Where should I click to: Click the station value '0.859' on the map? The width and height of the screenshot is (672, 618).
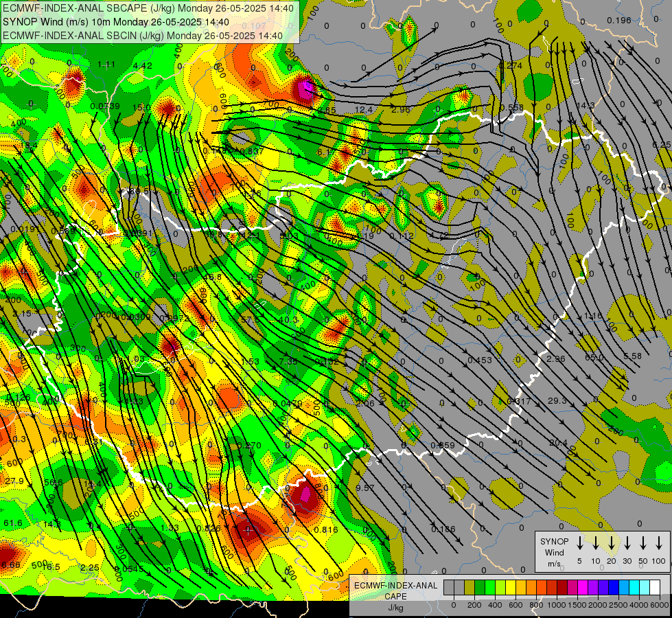442,445
